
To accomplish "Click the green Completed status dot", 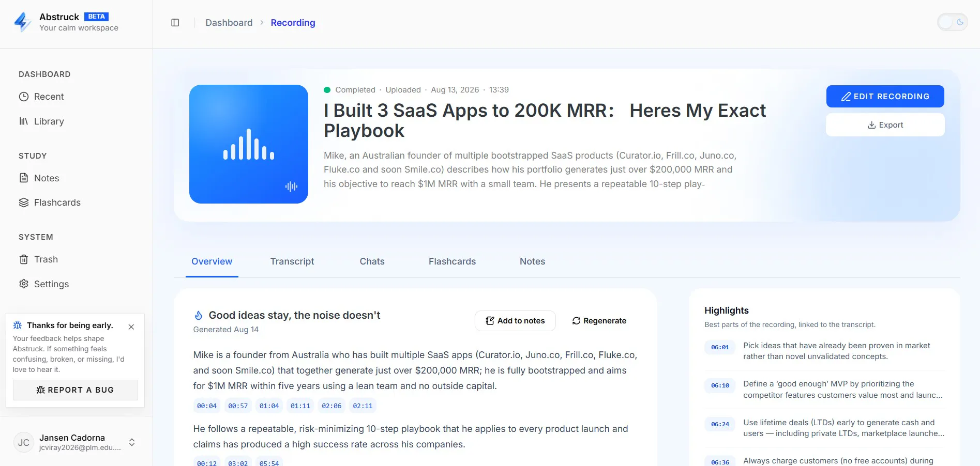I will tap(327, 90).
